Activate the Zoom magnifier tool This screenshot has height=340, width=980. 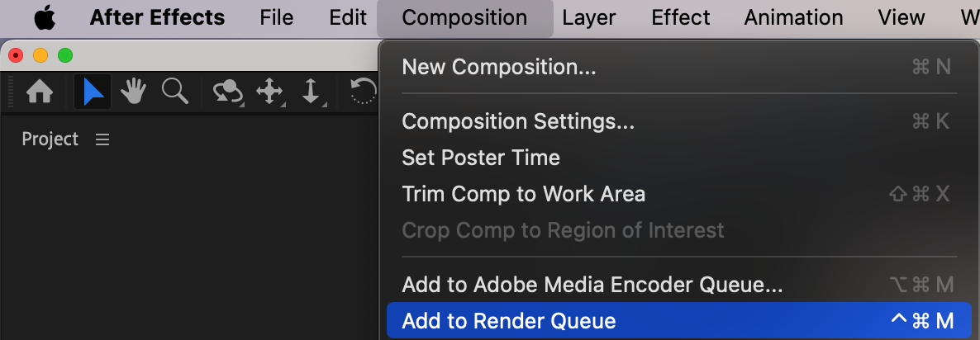[174, 92]
